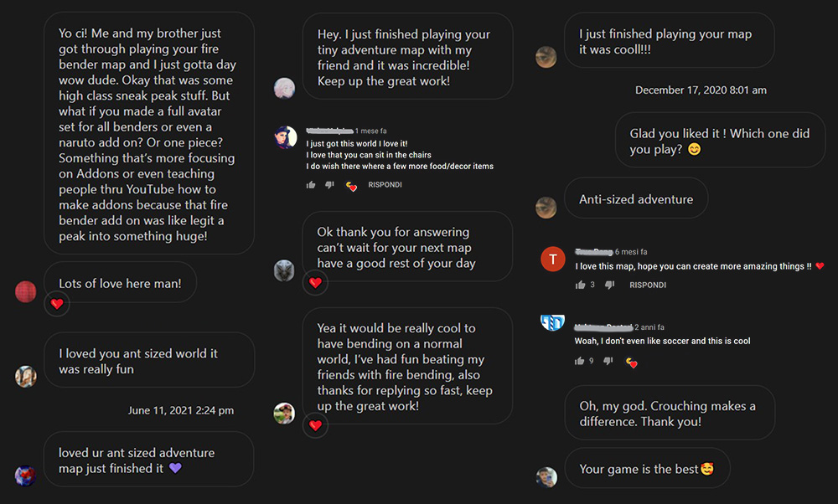Click the heart reaction on "Yea it would be really cool" message
Viewport: 838px width, 504px height.
pos(315,426)
